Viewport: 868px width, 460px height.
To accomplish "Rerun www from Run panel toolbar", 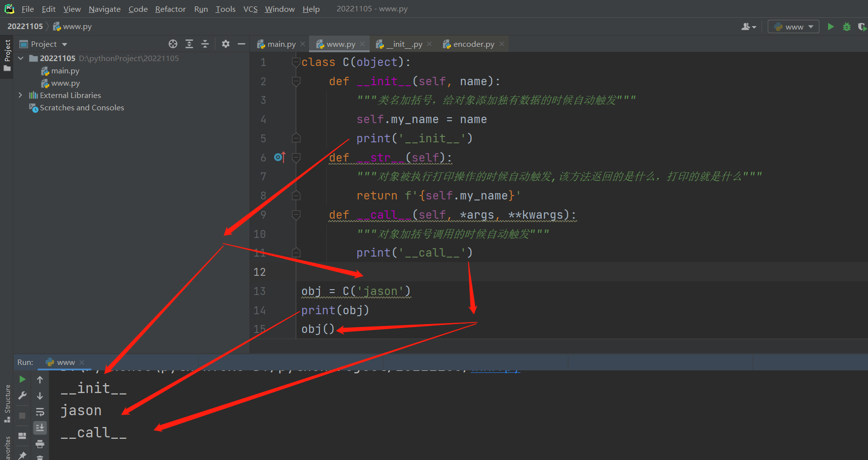I will pyautogui.click(x=22, y=379).
